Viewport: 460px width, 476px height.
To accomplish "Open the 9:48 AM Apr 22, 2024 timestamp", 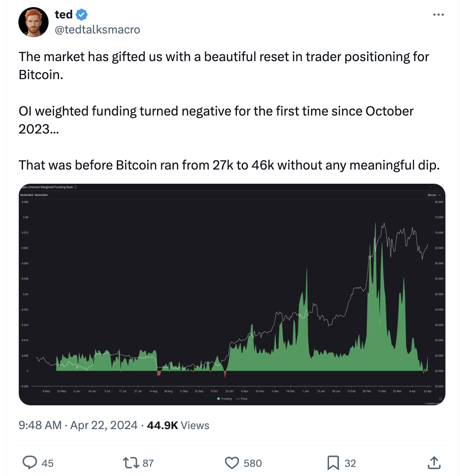I will (78, 425).
